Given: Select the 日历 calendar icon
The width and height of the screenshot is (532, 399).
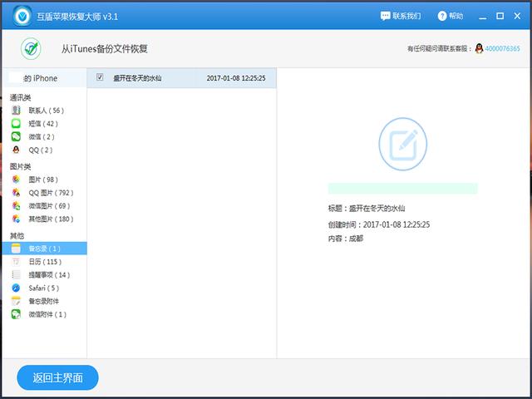Looking at the screenshot, I should (16, 262).
